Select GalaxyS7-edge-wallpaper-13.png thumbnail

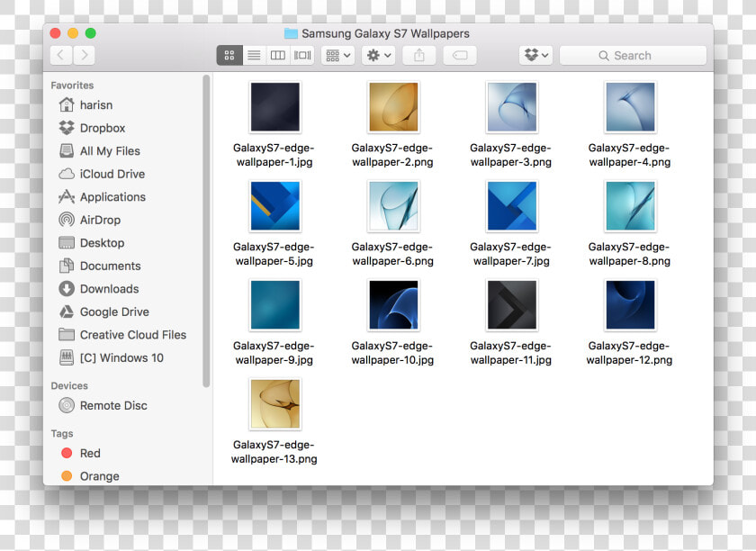pos(274,404)
